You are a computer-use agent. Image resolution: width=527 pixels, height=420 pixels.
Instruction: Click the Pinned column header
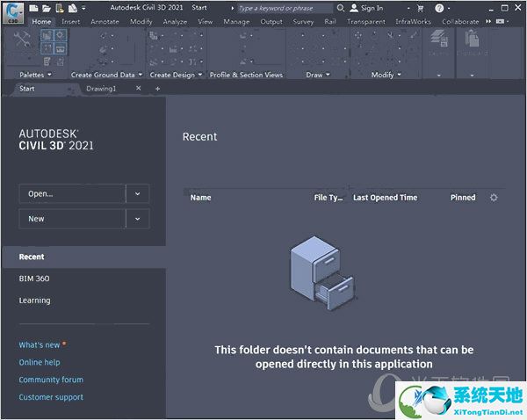coord(463,198)
